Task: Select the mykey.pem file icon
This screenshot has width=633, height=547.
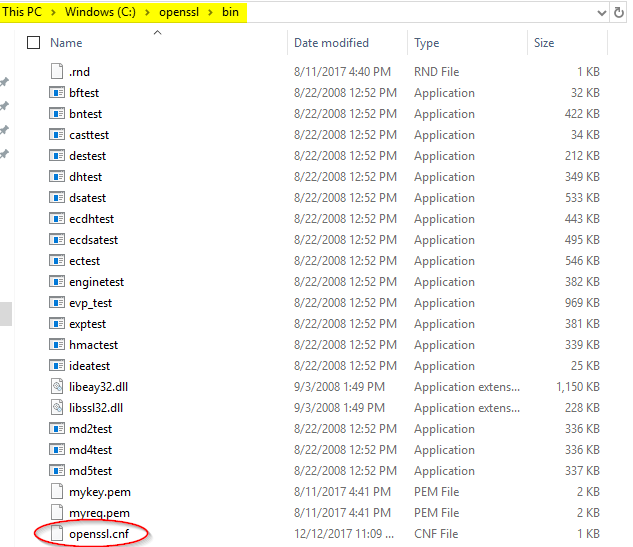Action: pyautogui.click(x=57, y=492)
